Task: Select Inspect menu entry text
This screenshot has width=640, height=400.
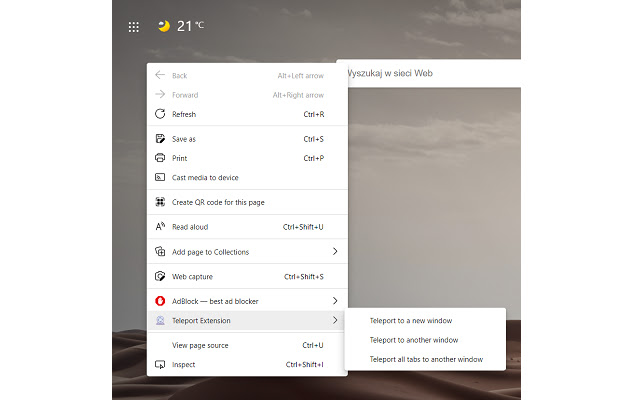Action: point(183,364)
